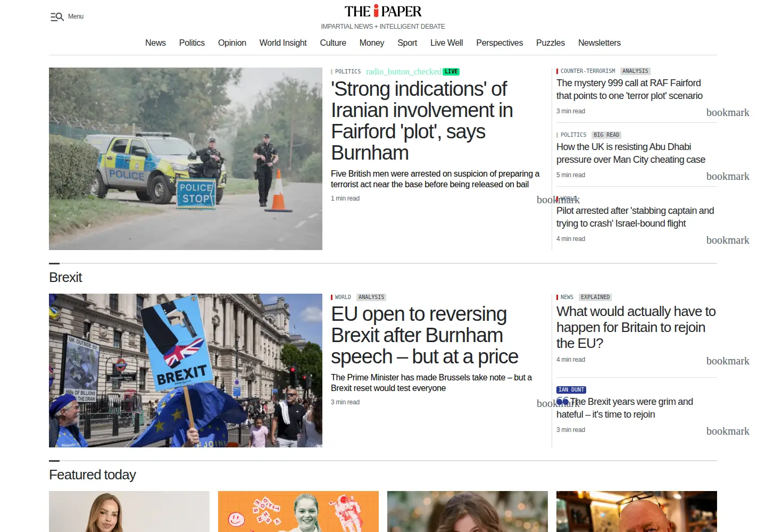Image resolution: width=766 pixels, height=532 pixels.
Task: Click the WORLD tag above EU Brexit headline
Action: 343,297
